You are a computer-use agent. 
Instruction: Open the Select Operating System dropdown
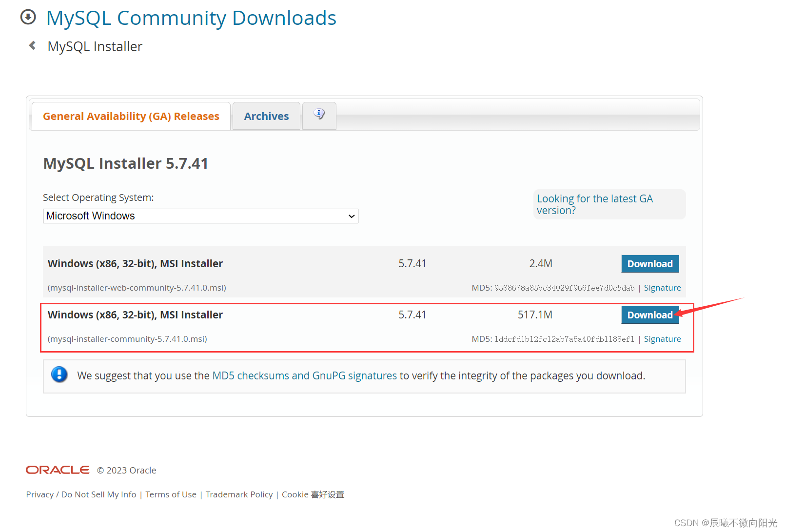pyautogui.click(x=200, y=216)
